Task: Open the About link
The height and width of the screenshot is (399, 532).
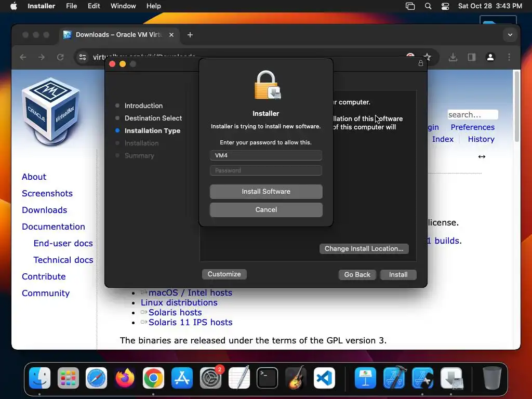Action: (34, 177)
